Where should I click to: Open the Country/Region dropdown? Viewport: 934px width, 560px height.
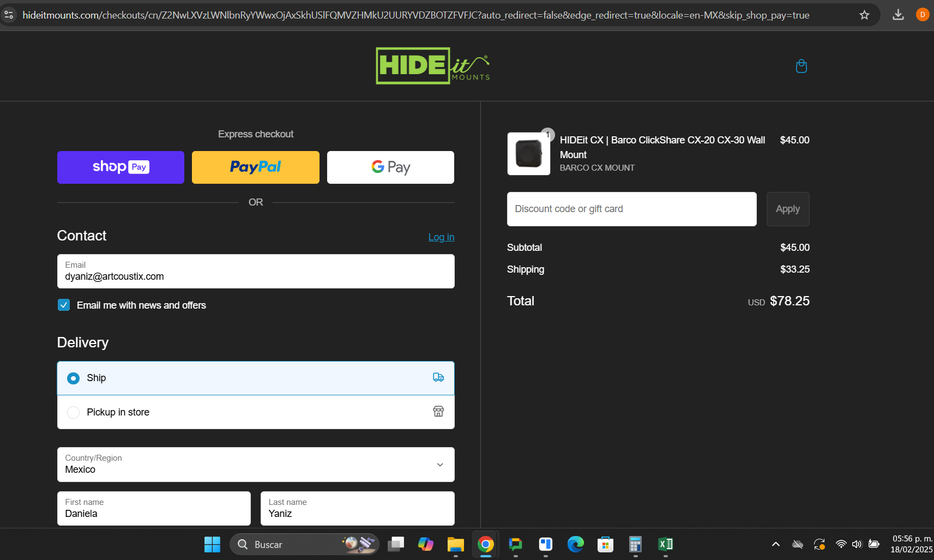click(256, 465)
